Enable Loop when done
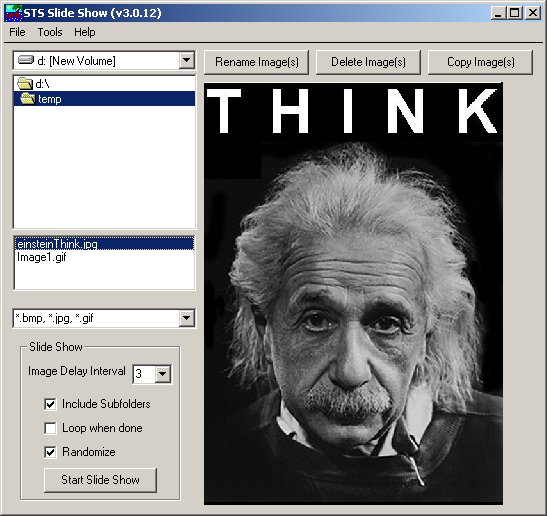The width and height of the screenshot is (547, 516). 50,428
